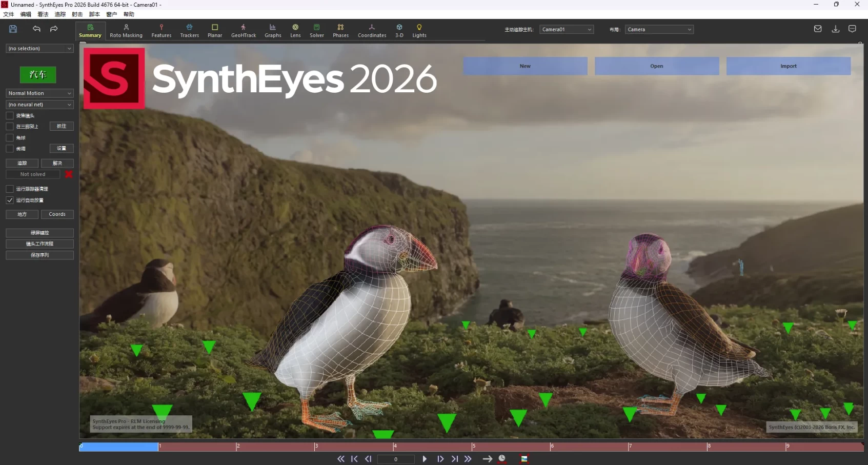
Task: Open the Planar room
Action: [215, 31]
